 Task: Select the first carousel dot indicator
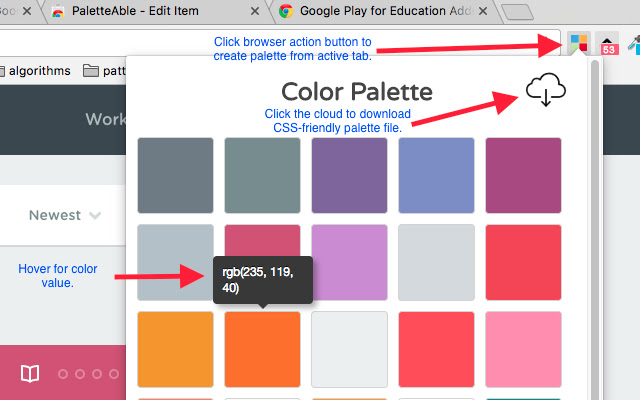pyautogui.click(x=64, y=374)
